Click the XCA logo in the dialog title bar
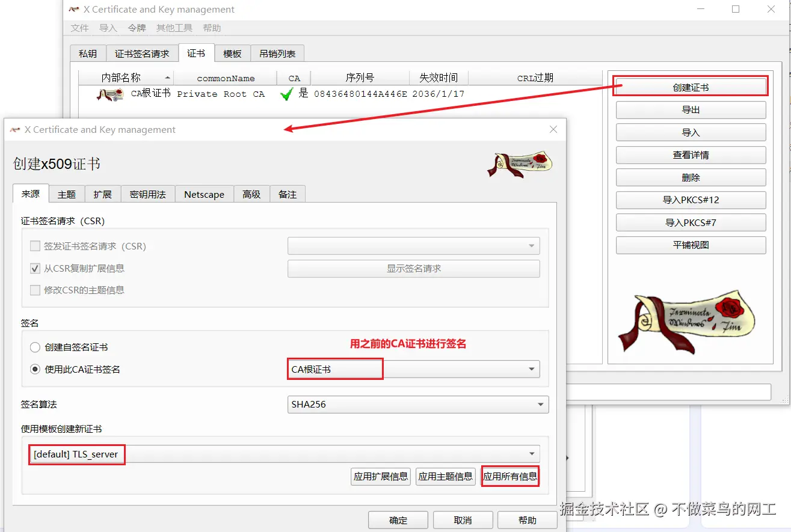Screen dimensions: 791x532 (x=14, y=129)
